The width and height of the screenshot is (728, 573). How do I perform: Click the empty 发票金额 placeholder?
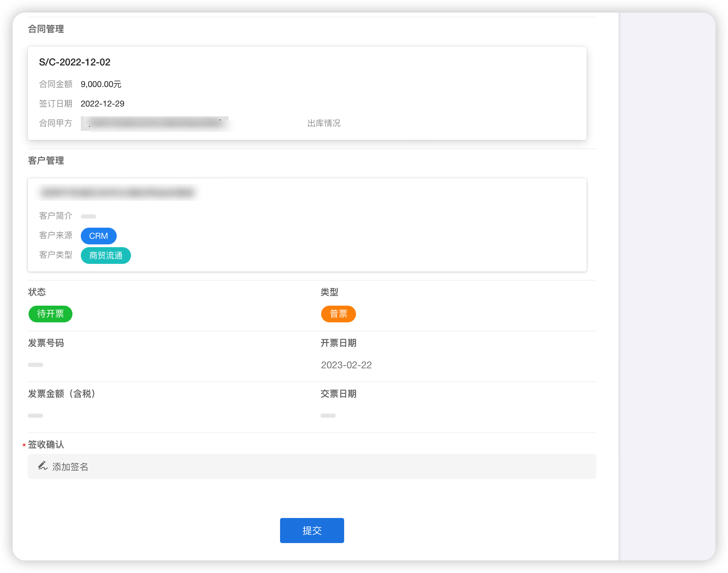click(x=36, y=416)
